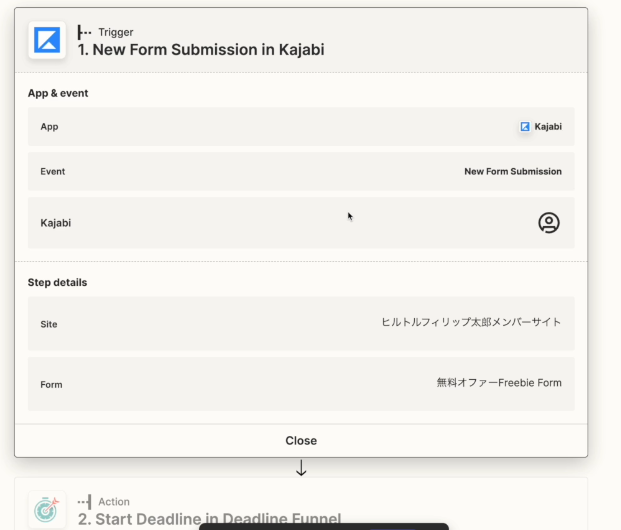
Task: Click the Form value 無料オファーFreebie Form
Action: 499,383
